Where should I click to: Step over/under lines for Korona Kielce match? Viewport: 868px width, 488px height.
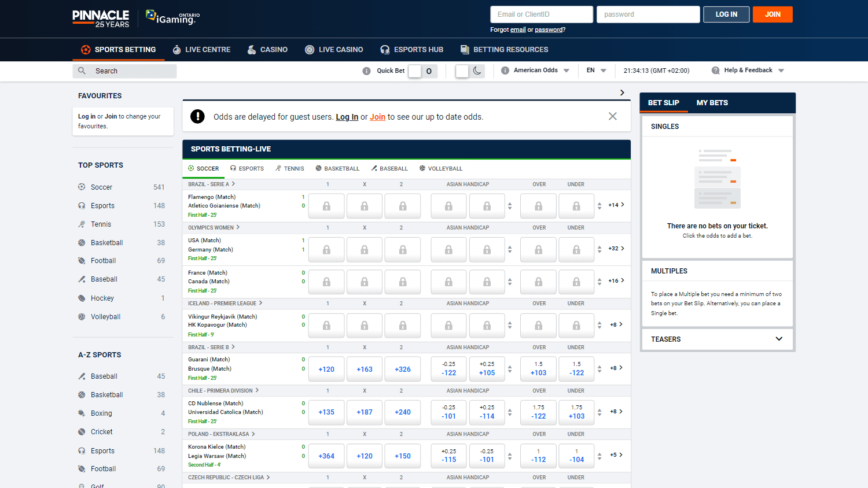(x=599, y=456)
